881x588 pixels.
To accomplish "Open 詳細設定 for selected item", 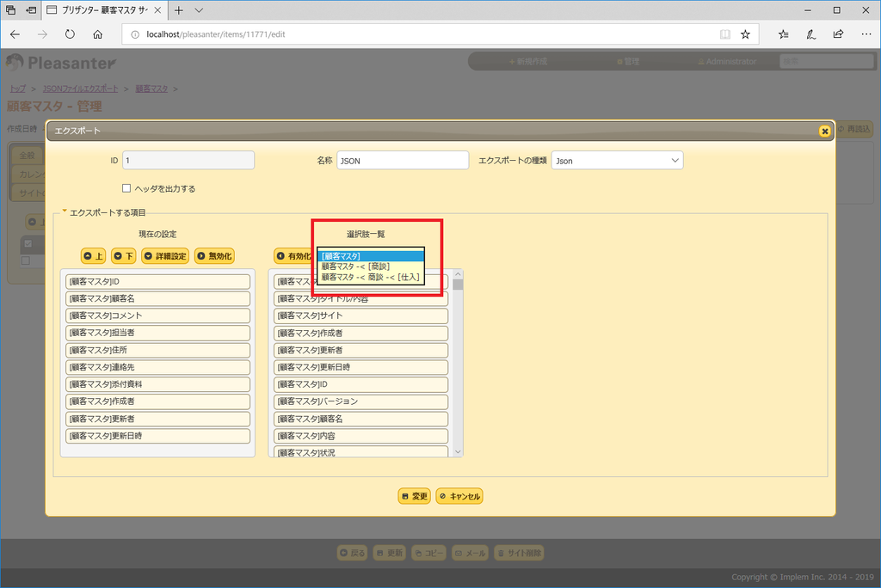I will click(x=165, y=256).
